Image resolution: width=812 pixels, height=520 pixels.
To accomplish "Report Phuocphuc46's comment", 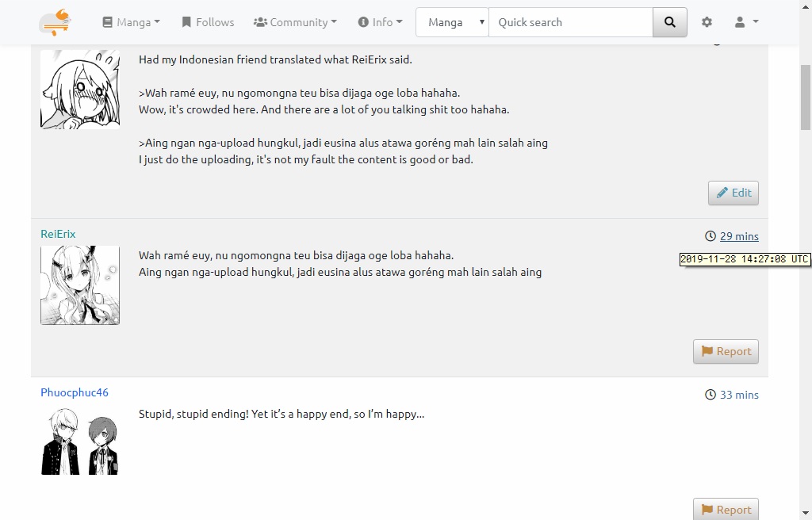I will 726,509.
